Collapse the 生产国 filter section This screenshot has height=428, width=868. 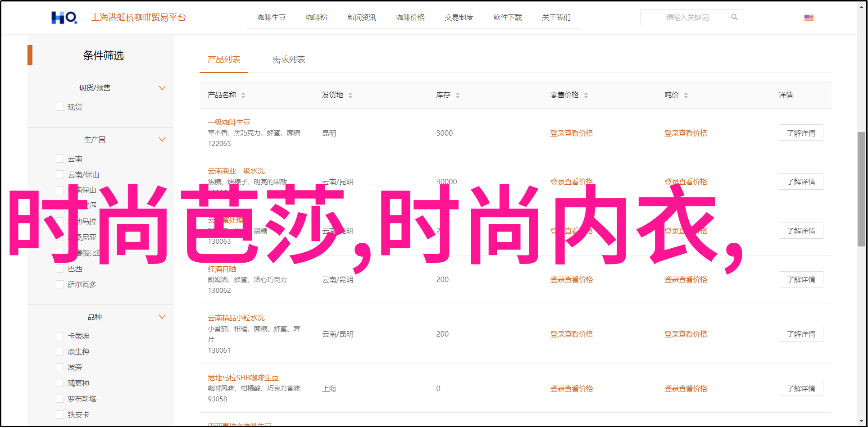point(162,139)
